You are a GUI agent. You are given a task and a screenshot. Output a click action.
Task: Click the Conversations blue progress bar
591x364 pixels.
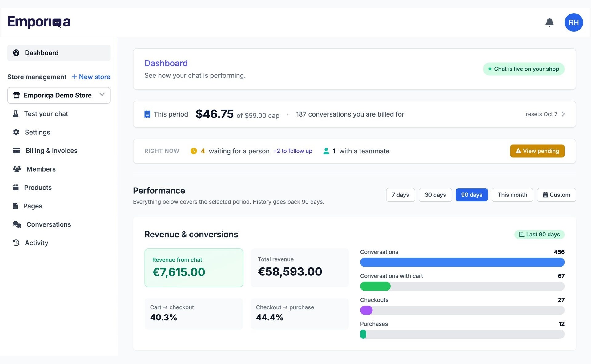[x=462, y=262]
